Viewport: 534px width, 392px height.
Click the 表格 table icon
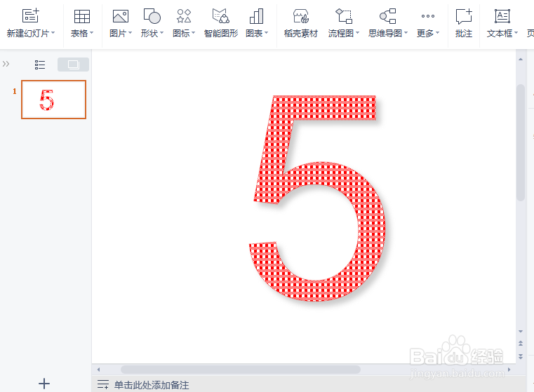(81, 16)
